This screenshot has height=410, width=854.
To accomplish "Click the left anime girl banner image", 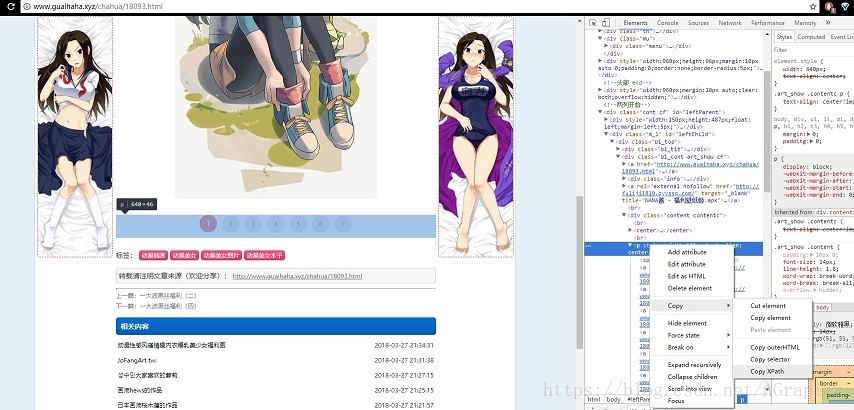I will click(75, 136).
